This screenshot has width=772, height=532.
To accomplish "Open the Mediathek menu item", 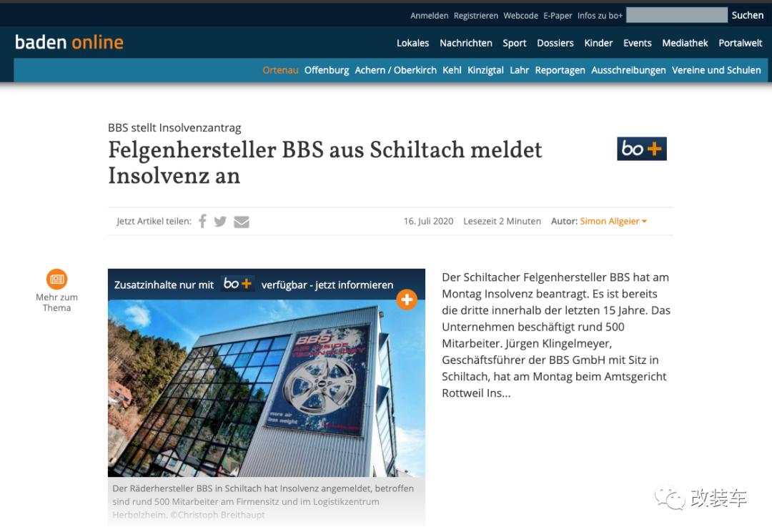I will 685,43.
